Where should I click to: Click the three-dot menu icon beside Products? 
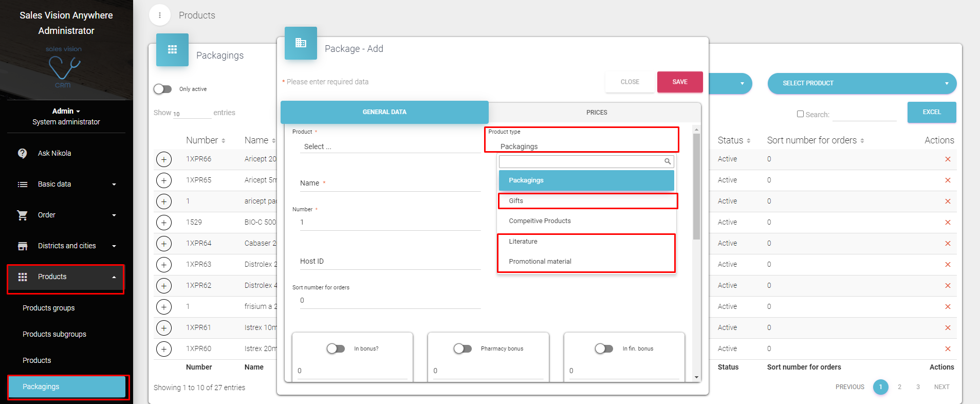click(160, 15)
